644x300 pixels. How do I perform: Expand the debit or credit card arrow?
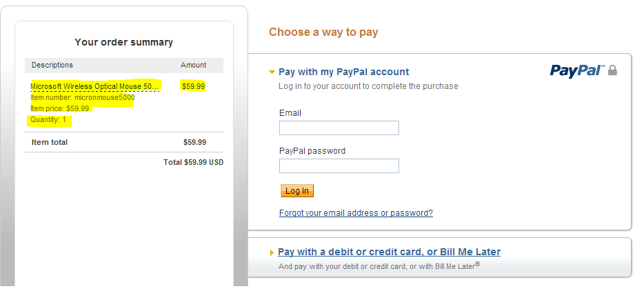pyautogui.click(x=272, y=252)
